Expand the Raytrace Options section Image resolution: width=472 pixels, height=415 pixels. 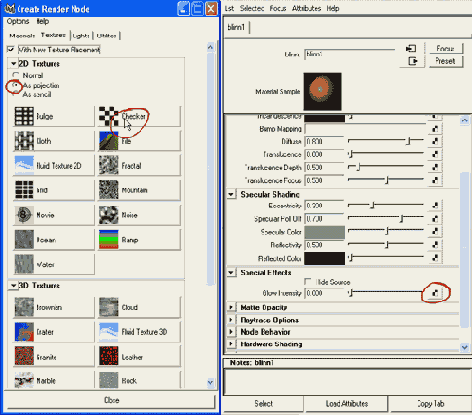(x=231, y=320)
